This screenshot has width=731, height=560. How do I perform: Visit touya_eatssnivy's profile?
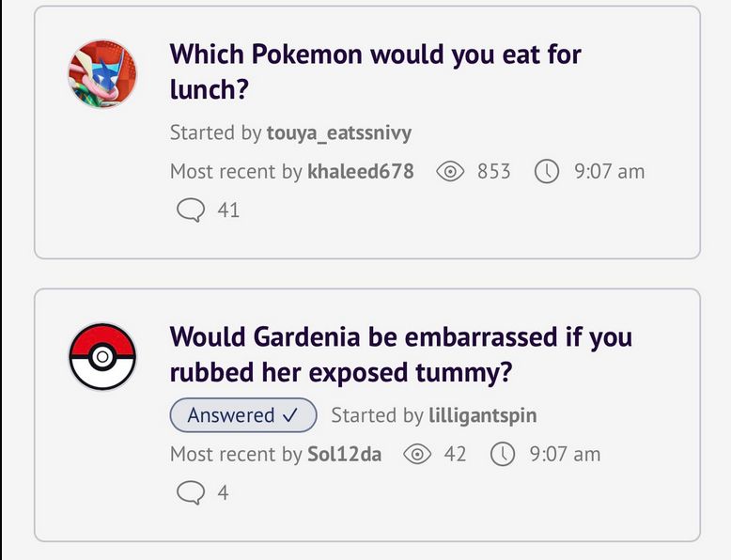(339, 132)
